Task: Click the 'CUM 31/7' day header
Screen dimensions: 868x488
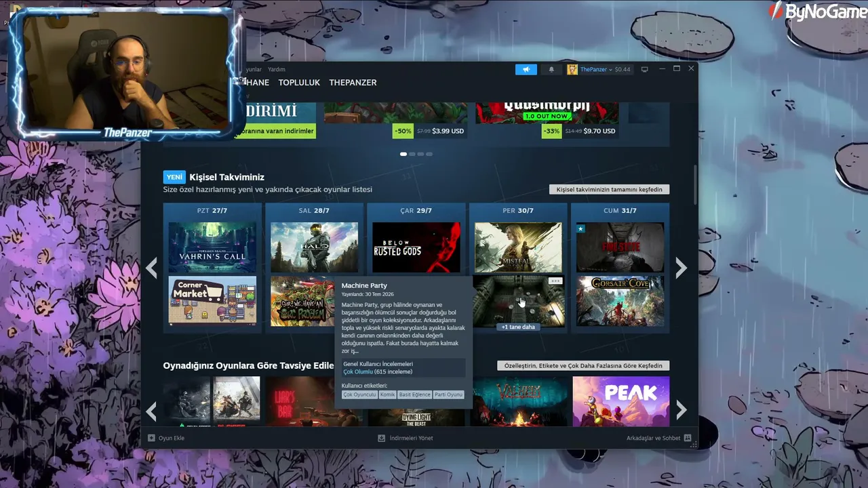Action: point(620,211)
